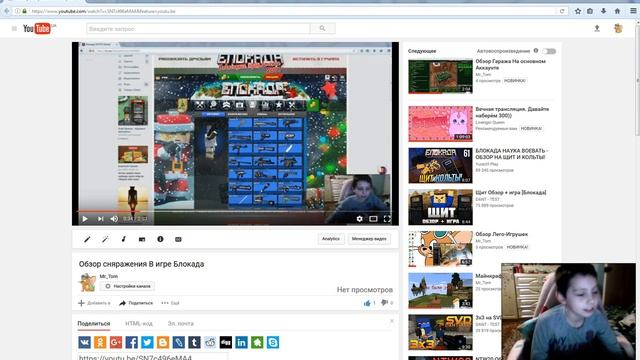Open the annotations icon under the video
Screen dimensions: 640x360
(x=142, y=239)
